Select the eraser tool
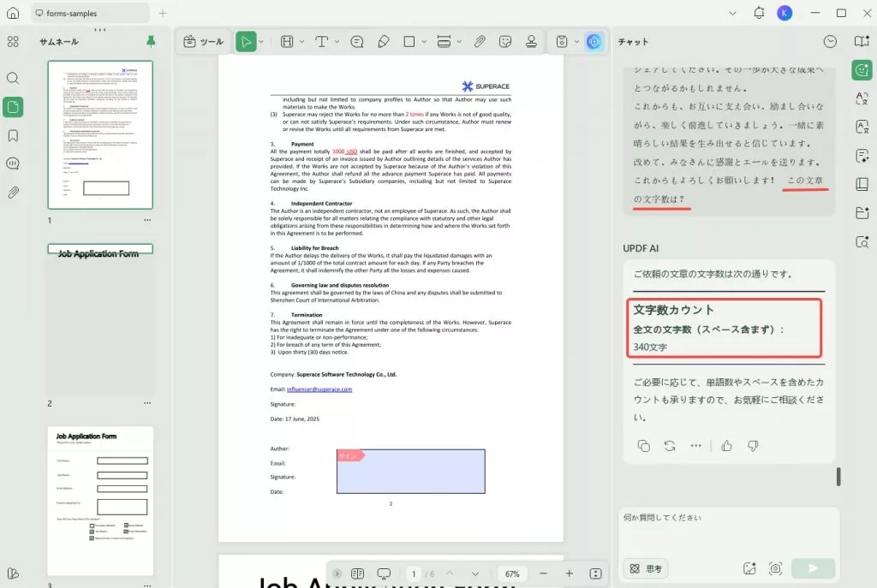Screen dimensions: 877x588 click(384, 41)
